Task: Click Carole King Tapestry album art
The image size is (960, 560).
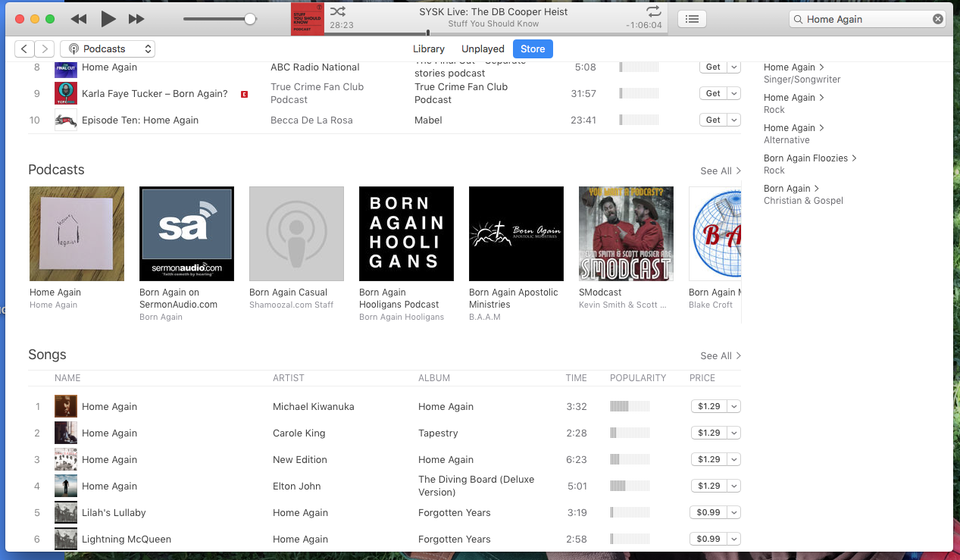Action: [66, 433]
